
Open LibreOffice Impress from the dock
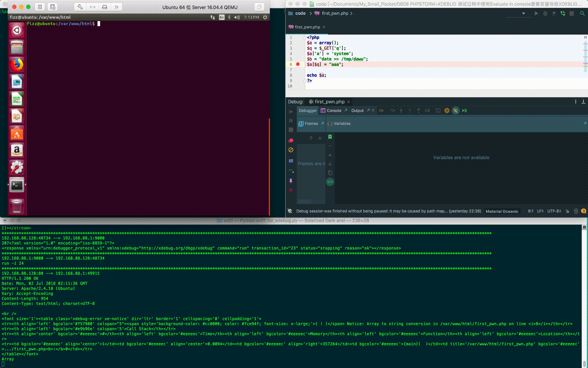click(16, 116)
